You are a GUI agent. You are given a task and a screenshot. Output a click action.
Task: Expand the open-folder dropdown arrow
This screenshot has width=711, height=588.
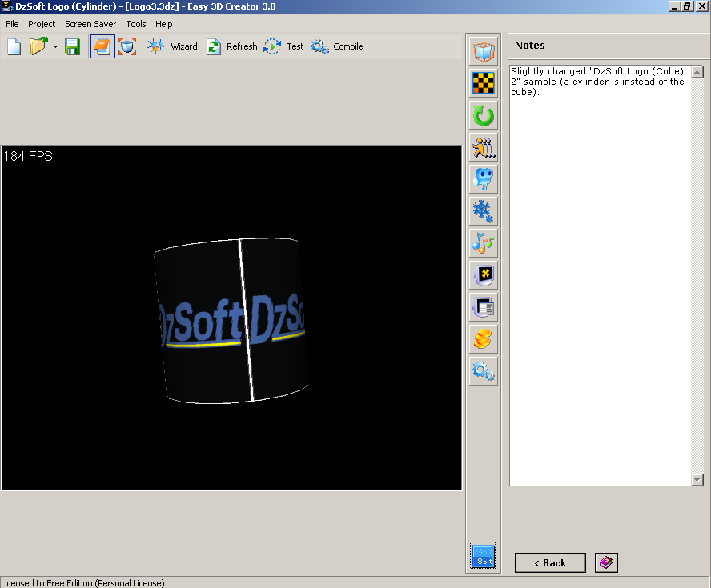click(x=55, y=46)
